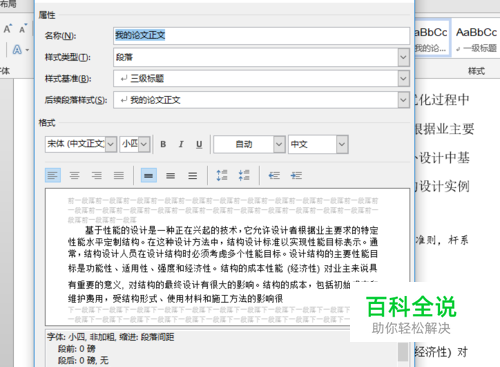The height and width of the screenshot is (367, 500).
Task: Toggle Italic formatting in style dialog
Action: pos(181,144)
